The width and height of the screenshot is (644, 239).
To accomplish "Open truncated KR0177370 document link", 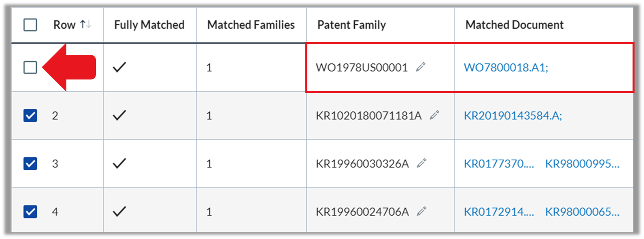I will (x=499, y=164).
